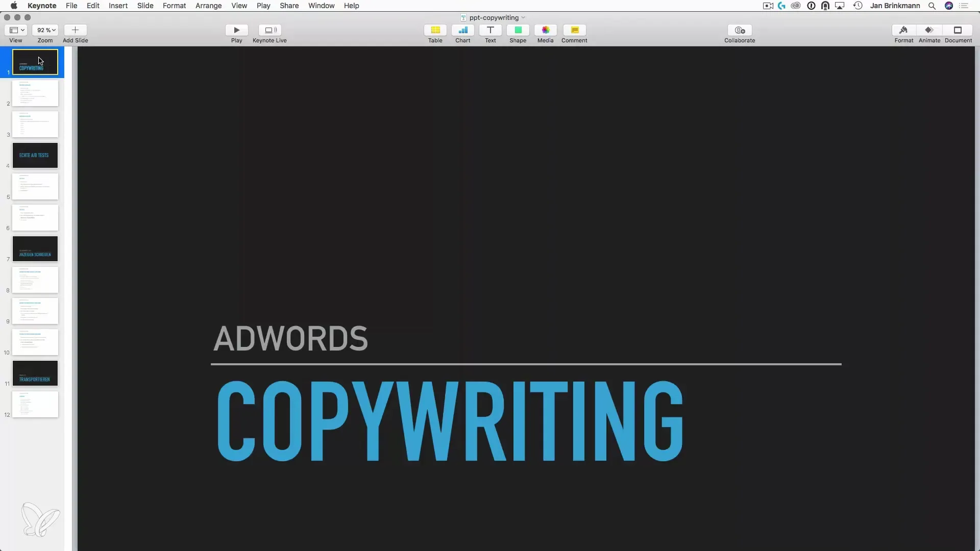
Task: Open Spotlight search in menu bar
Action: click(x=932, y=6)
